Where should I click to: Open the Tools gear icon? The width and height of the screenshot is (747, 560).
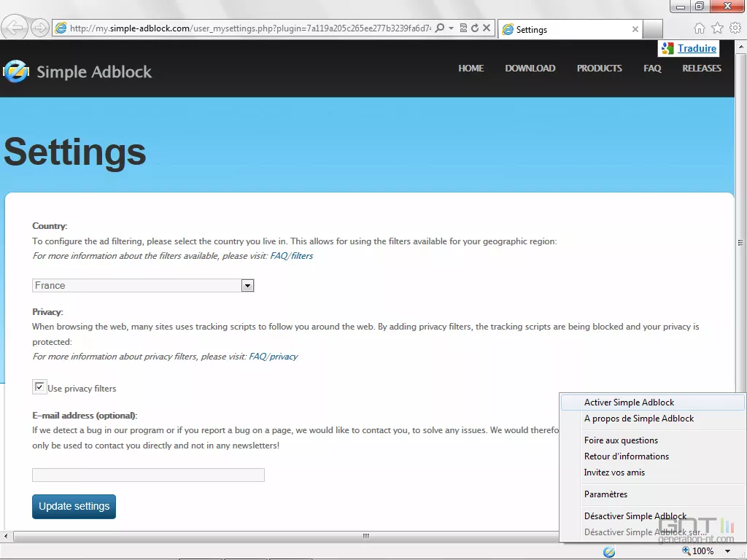click(x=735, y=28)
